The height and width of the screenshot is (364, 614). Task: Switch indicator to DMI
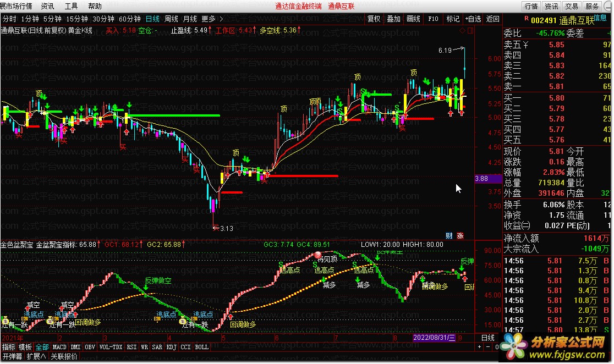coord(75,347)
